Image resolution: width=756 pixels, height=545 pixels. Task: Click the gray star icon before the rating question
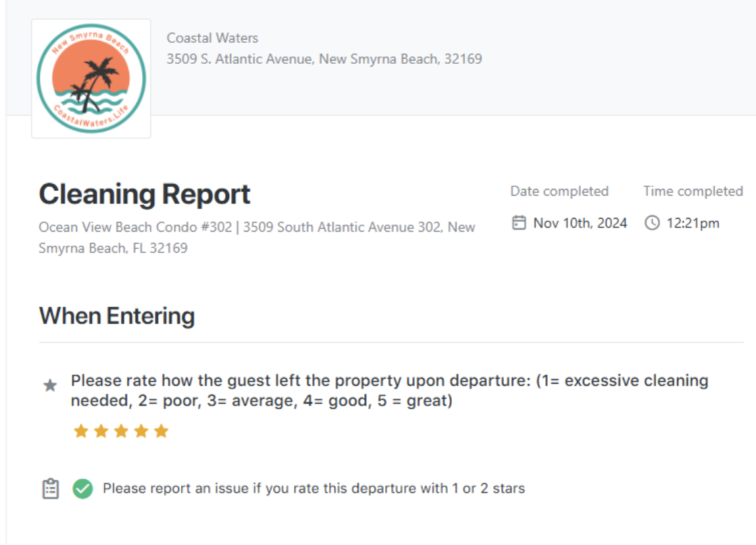click(x=50, y=385)
